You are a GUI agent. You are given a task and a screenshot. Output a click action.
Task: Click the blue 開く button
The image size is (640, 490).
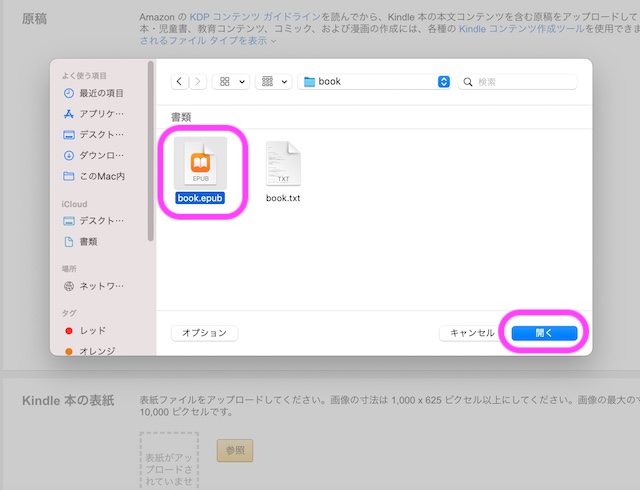[x=543, y=332]
